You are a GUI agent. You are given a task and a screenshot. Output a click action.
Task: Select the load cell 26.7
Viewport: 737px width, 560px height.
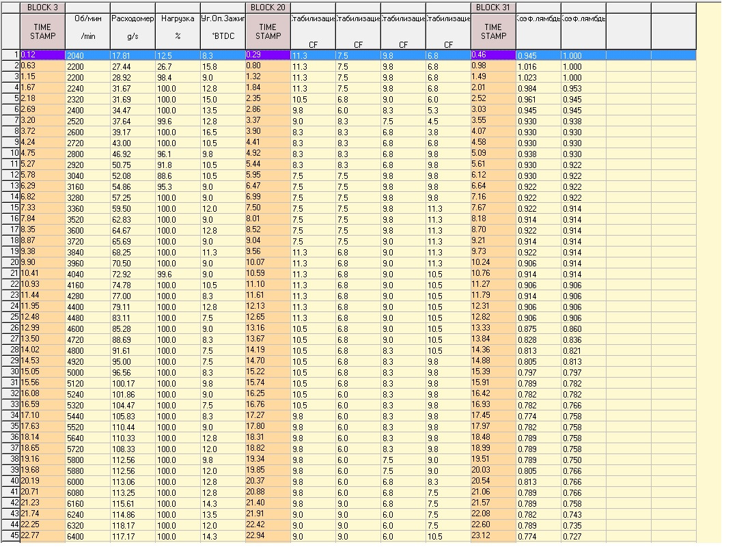(x=178, y=67)
